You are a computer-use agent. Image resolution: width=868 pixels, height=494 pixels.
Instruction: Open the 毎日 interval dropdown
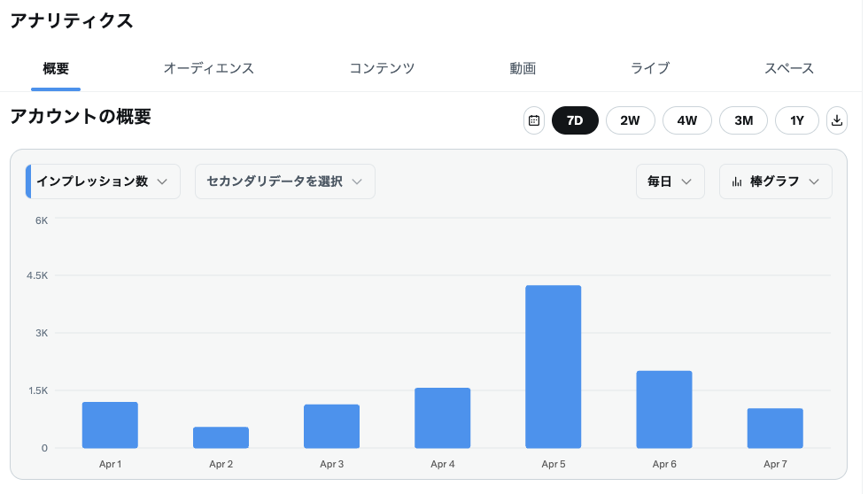pos(670,181)
